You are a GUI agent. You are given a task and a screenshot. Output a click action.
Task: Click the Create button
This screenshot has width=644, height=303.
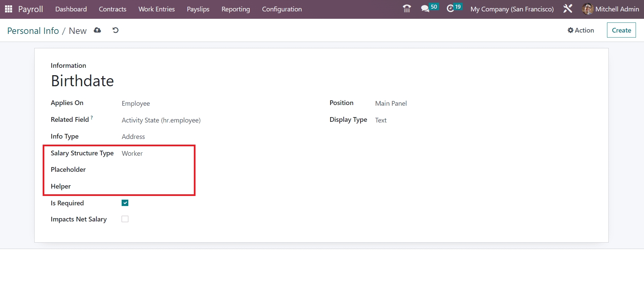click(x=621, y=30)
